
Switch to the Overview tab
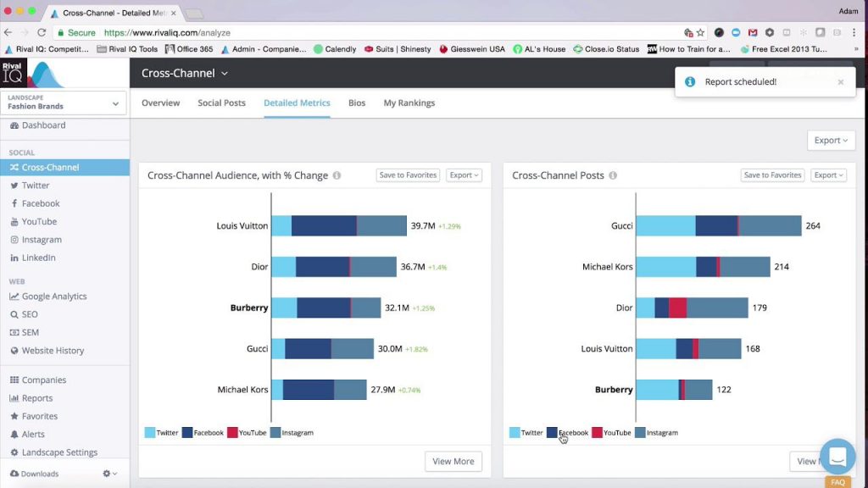pyautogui.click(x=160, y=103)
